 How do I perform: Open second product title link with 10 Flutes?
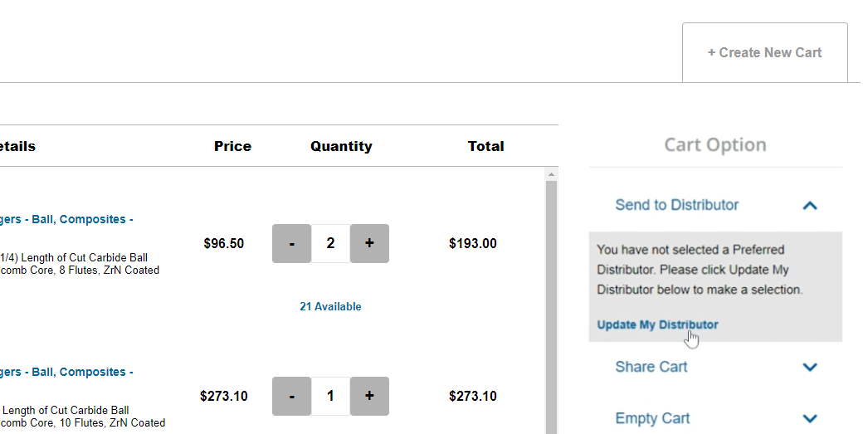[x=66, y=372]
